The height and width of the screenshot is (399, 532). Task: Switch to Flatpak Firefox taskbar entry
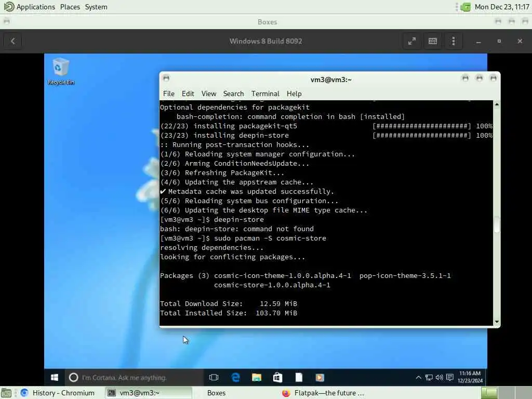(323, 393)
